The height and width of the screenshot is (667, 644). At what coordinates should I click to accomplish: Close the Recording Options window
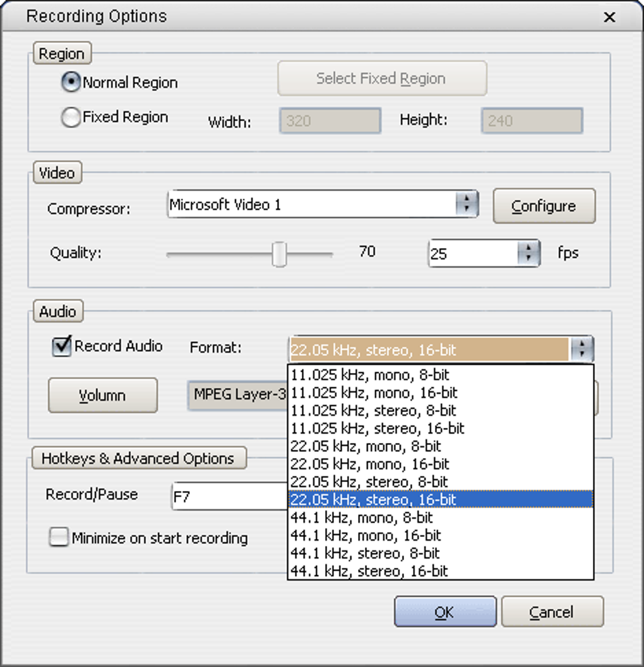pyautogui.click(x=609, y=17)
